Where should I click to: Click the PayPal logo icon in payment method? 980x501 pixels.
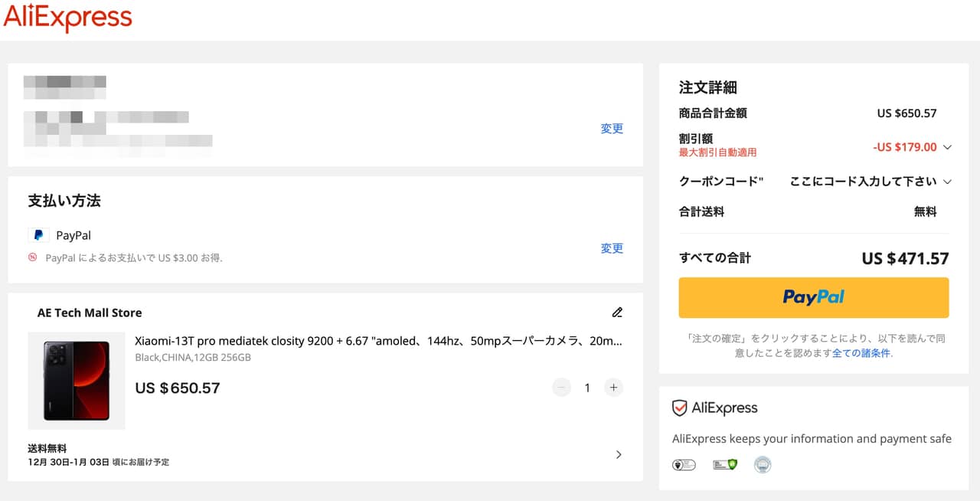pos(38,235)
